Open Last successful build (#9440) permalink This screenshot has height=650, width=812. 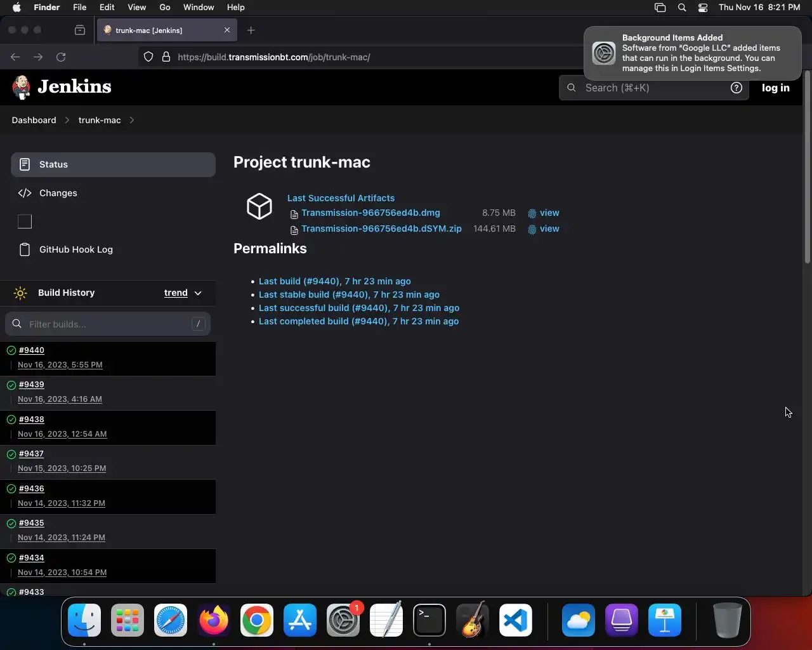pos(359,308)
